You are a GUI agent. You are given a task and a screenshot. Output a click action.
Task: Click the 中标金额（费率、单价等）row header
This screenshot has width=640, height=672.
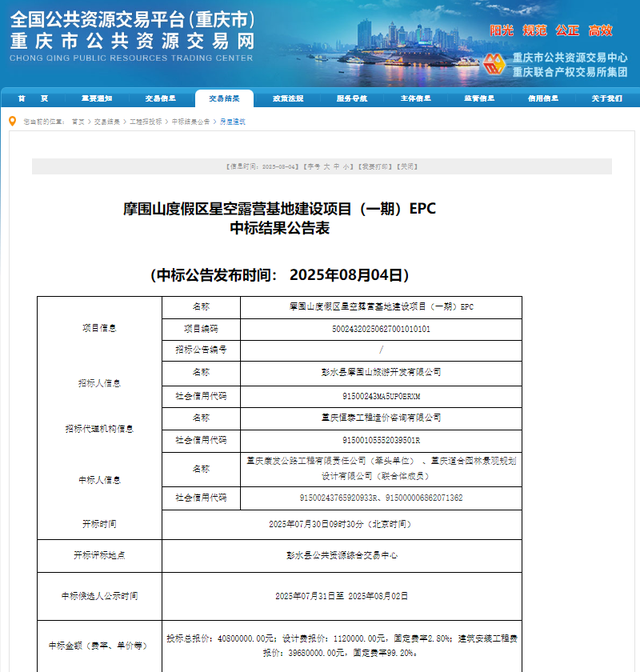click(x=99, y=646)
